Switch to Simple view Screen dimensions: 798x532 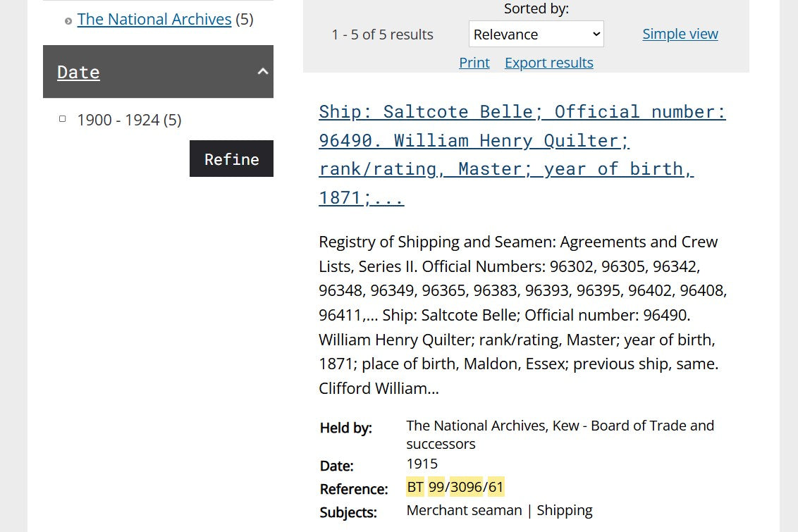680,34
